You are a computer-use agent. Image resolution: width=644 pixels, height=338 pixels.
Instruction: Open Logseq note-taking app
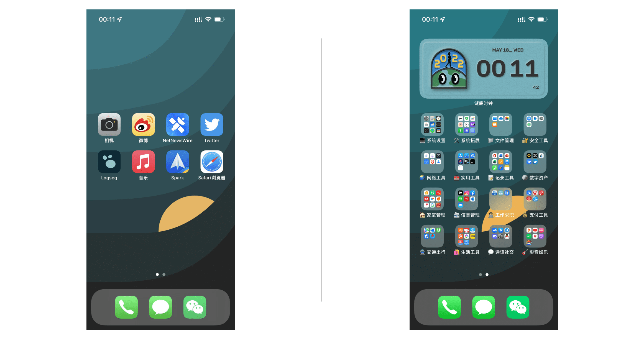(109, 163)
